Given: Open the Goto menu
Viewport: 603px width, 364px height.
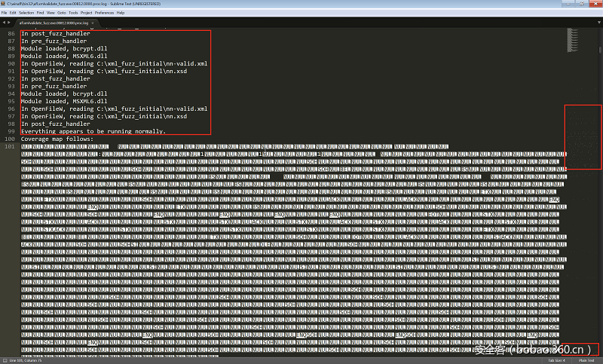Looking at the screenshot, I should click(61, 13).
